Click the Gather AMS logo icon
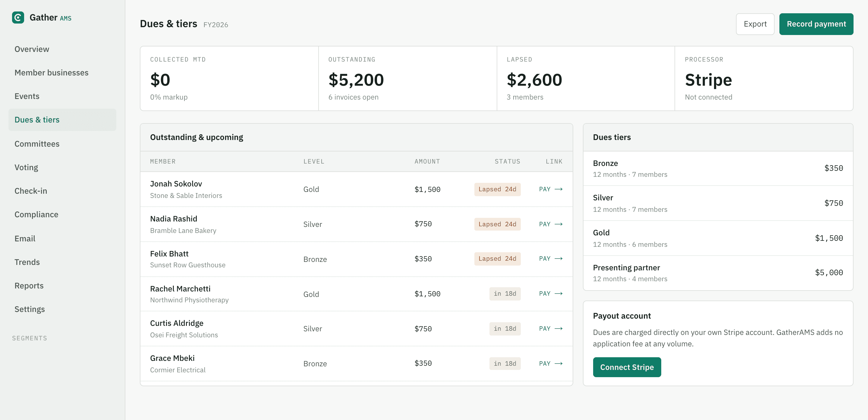 tap(18, 17)
